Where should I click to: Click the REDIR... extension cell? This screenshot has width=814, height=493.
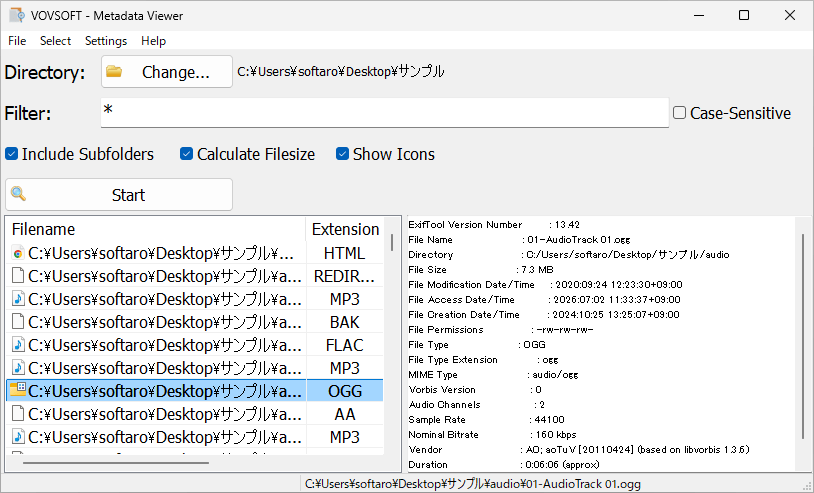coord(344,276)
